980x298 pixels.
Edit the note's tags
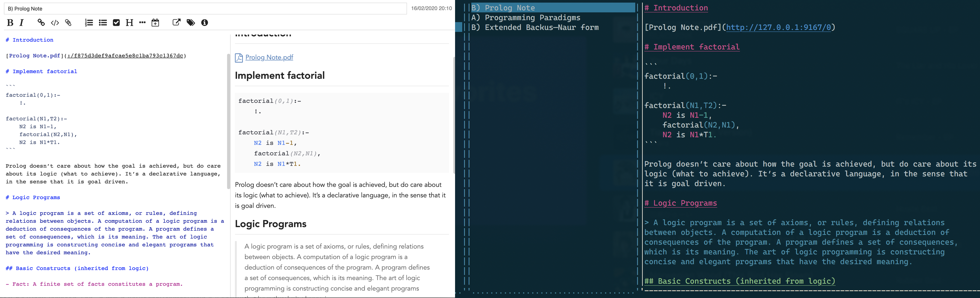coord(191,23)
